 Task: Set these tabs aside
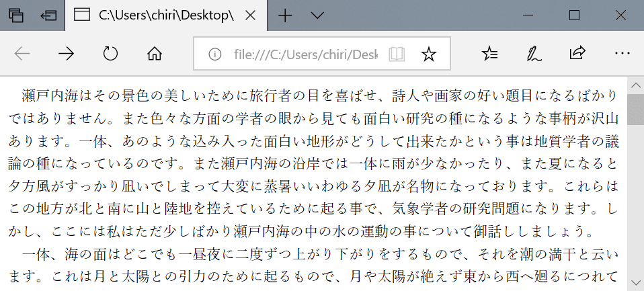[x=48, y=15]
